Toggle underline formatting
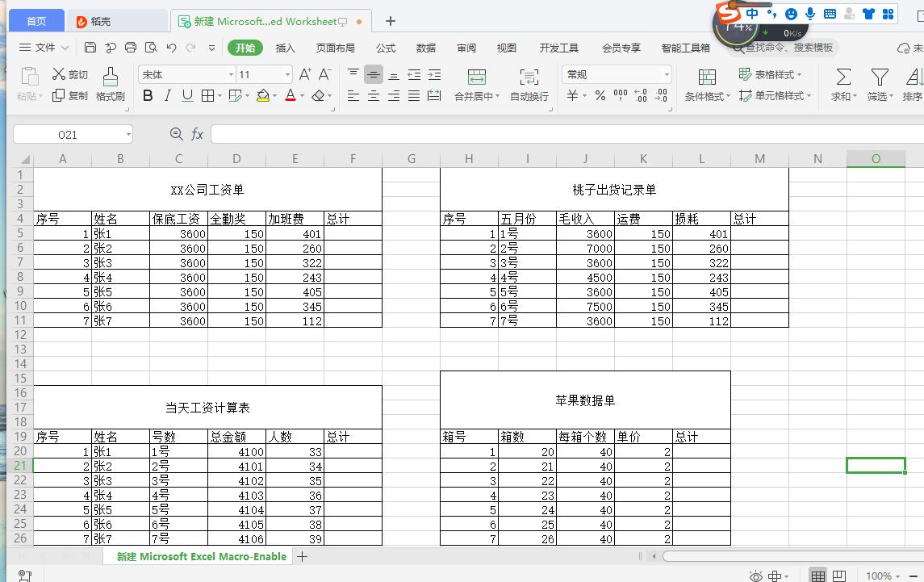Viewport: 924px width, 582px height. coord(186,95)
